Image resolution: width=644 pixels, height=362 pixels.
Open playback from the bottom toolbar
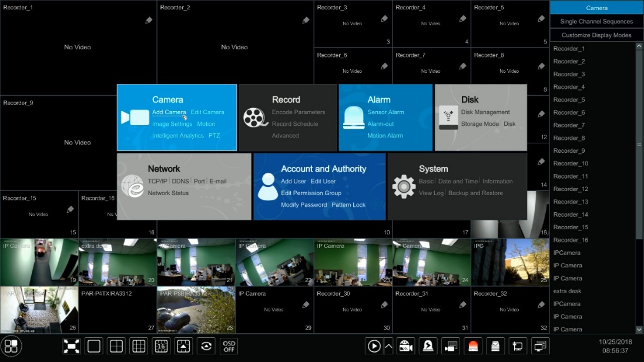click(x=374, y=346)
